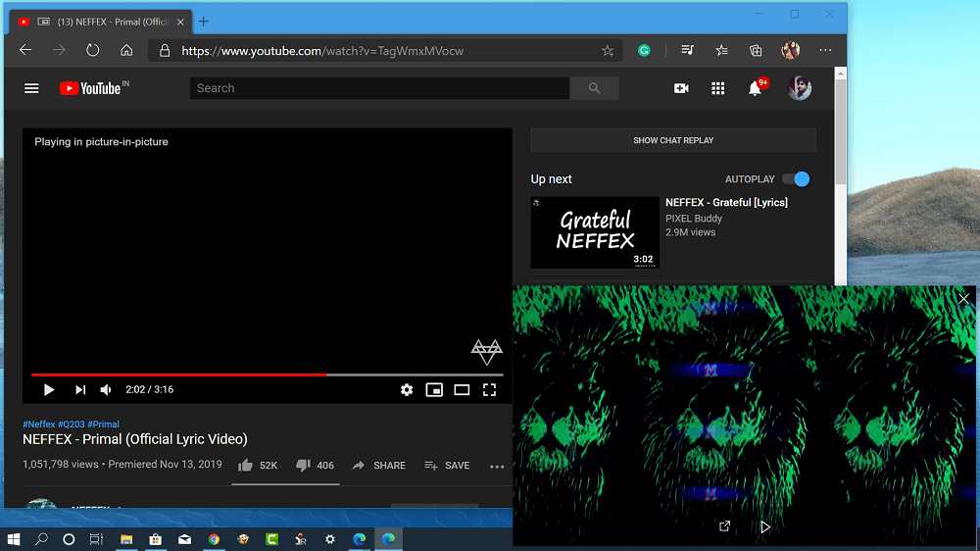The image size is (980, 551).
Task: Click SHOW CHAT REPLAY
Action: coord(673,140)
